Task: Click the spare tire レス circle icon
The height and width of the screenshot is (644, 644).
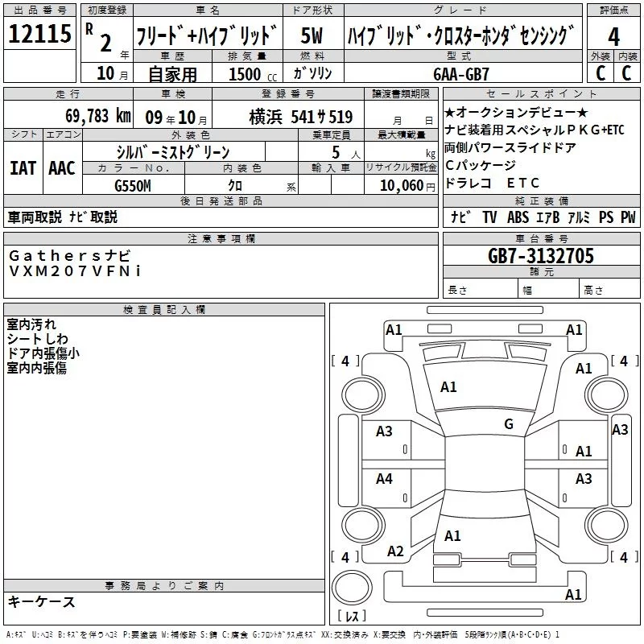Action: coord(352,588)
